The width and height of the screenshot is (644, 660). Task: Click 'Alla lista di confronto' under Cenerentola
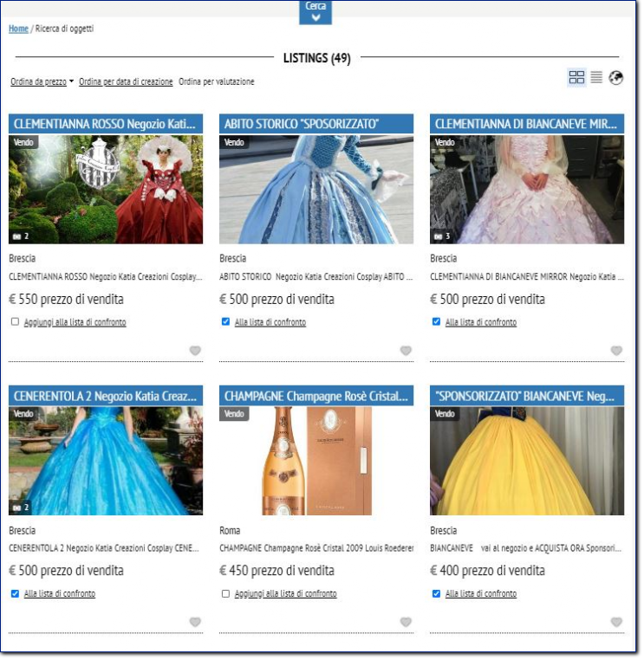[x=60, y=593]
